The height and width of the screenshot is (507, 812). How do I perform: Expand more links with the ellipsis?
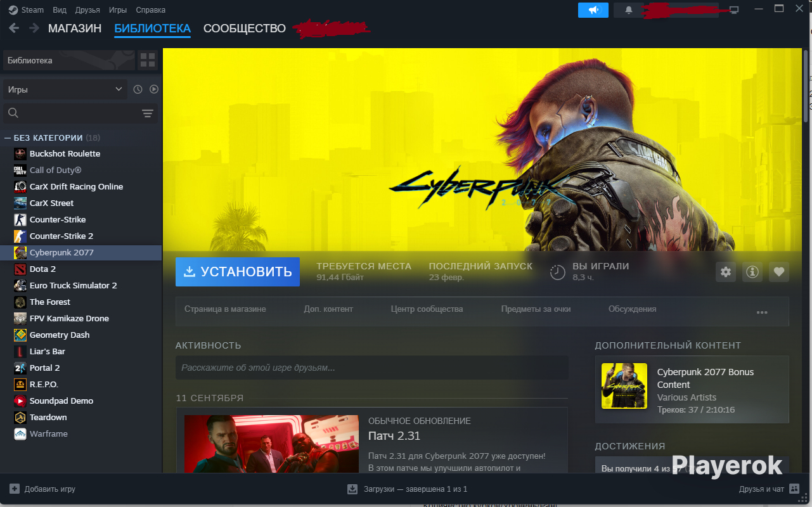pyautogui.click(x=762, y=312)
